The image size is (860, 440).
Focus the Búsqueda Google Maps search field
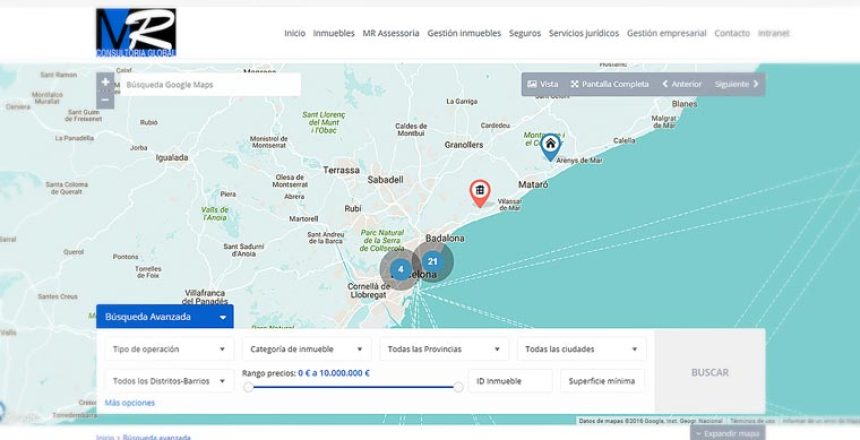click(210, 85)
